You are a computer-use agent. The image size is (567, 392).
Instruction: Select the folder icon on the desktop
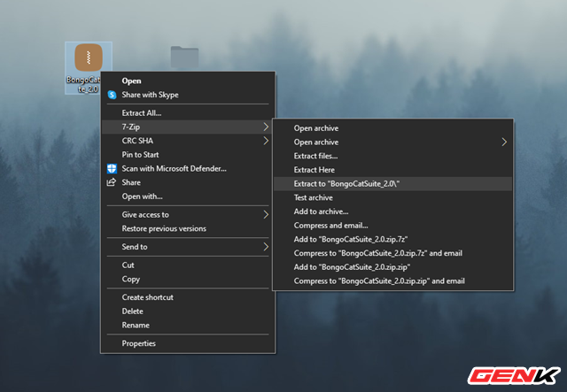click(x=184, y=57)
